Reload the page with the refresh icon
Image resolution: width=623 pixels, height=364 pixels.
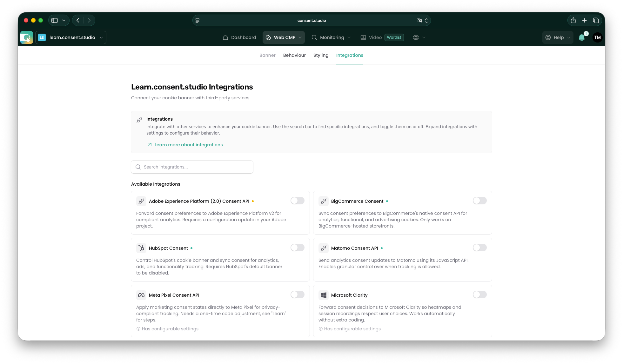pos(427,20)
